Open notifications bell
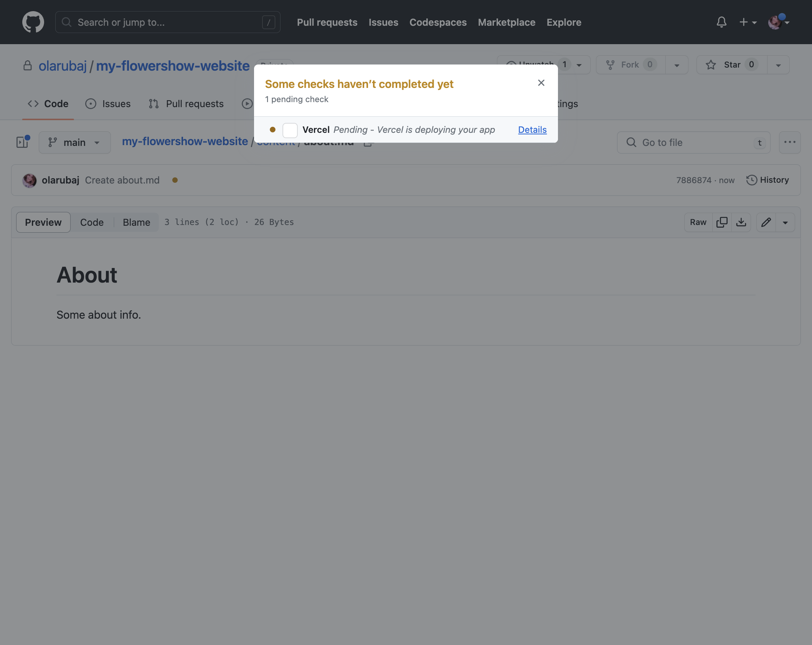This screenshot has height=645, width=812. (x=721, y=22)
